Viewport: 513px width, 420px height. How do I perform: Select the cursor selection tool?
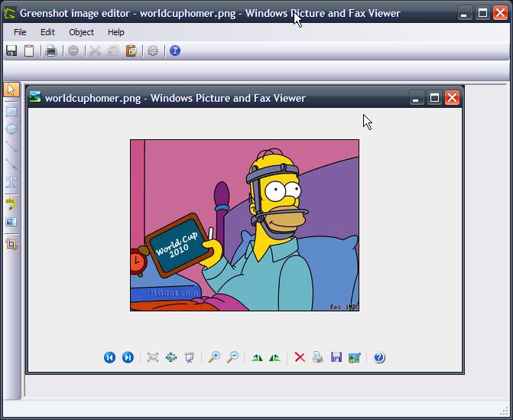(x=11, y=90)
